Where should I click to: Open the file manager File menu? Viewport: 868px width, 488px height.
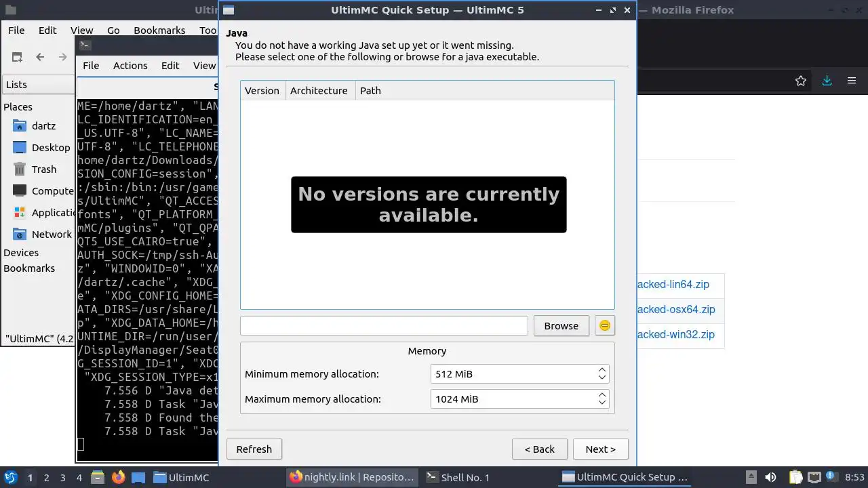point(16,30)
